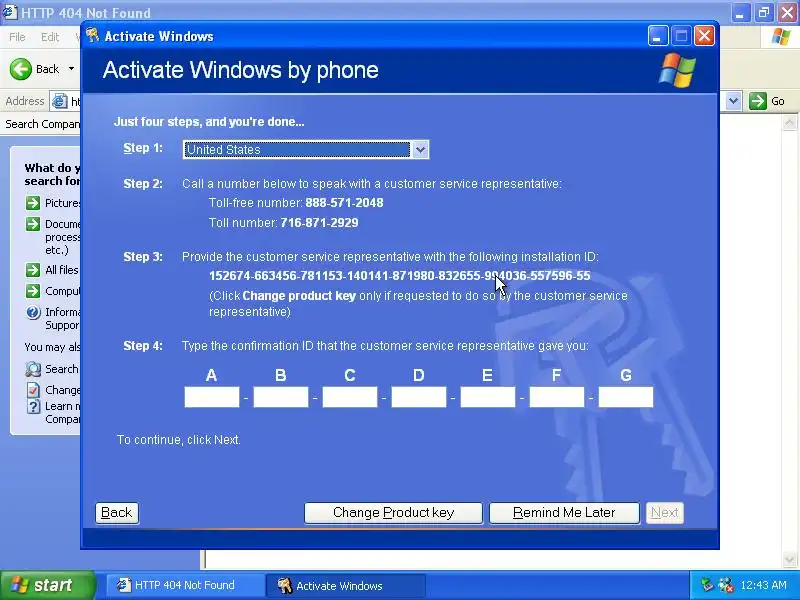This screenshot has height=600, width=800.
Task: Click confirmation ID field E
Action: (x=488, y=397)
